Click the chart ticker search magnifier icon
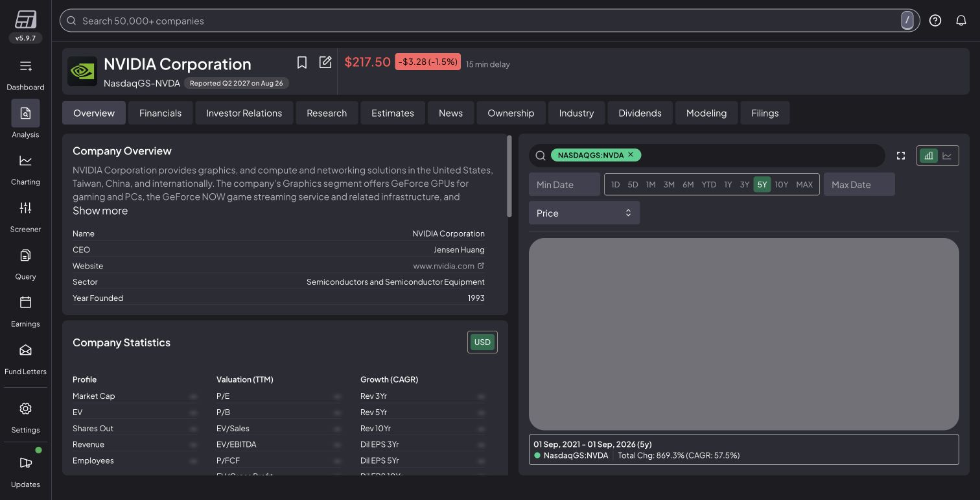 (x=541, y=156)
